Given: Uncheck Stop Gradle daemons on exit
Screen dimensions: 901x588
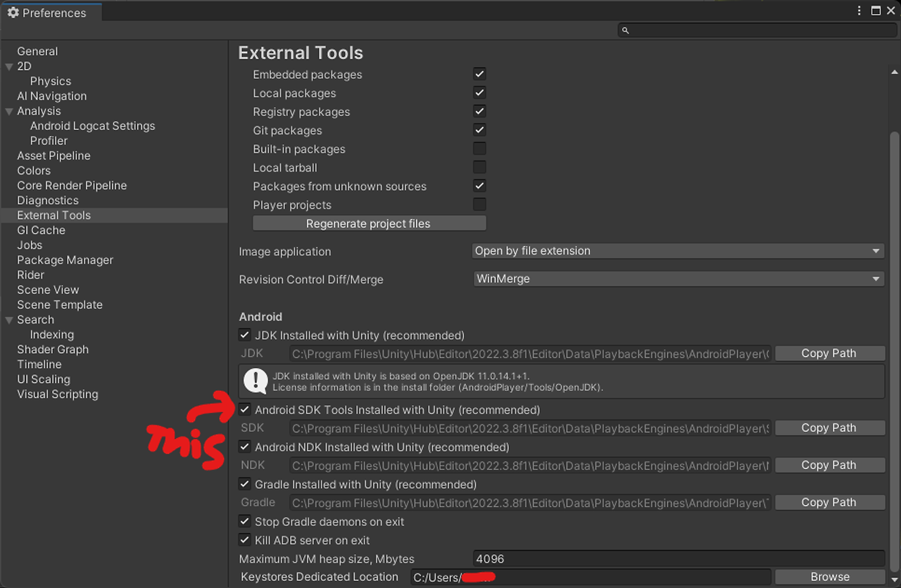Looking at the screenshot, I should [x=244, y=521].
